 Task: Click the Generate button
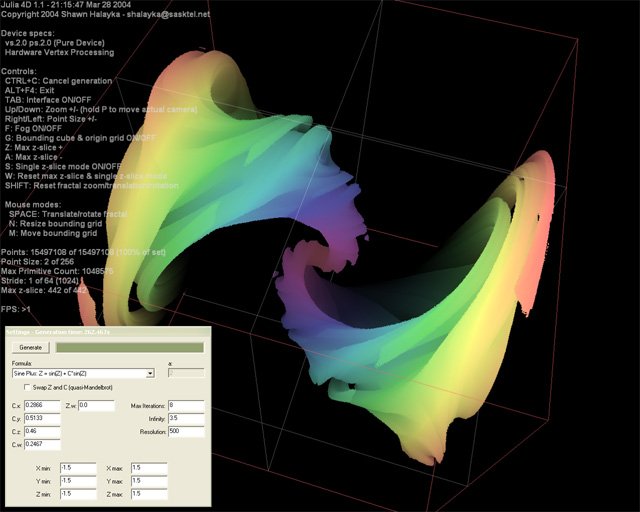[x=29, y=347]
